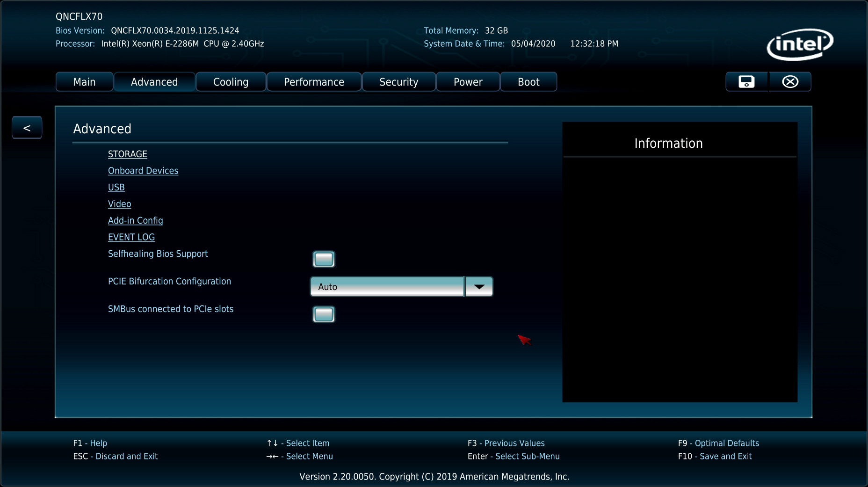Enable SMBus connected to PCIe slots

click(x=324, y=314)
